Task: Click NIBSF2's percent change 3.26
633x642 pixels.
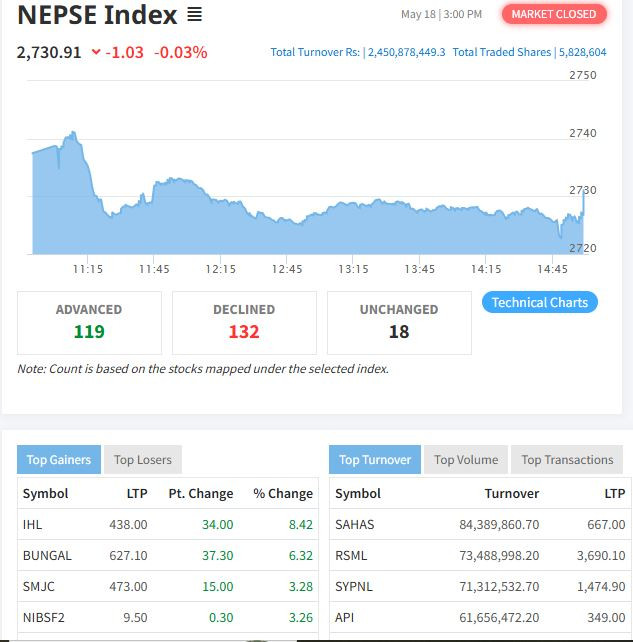Action: pos(301,617)
